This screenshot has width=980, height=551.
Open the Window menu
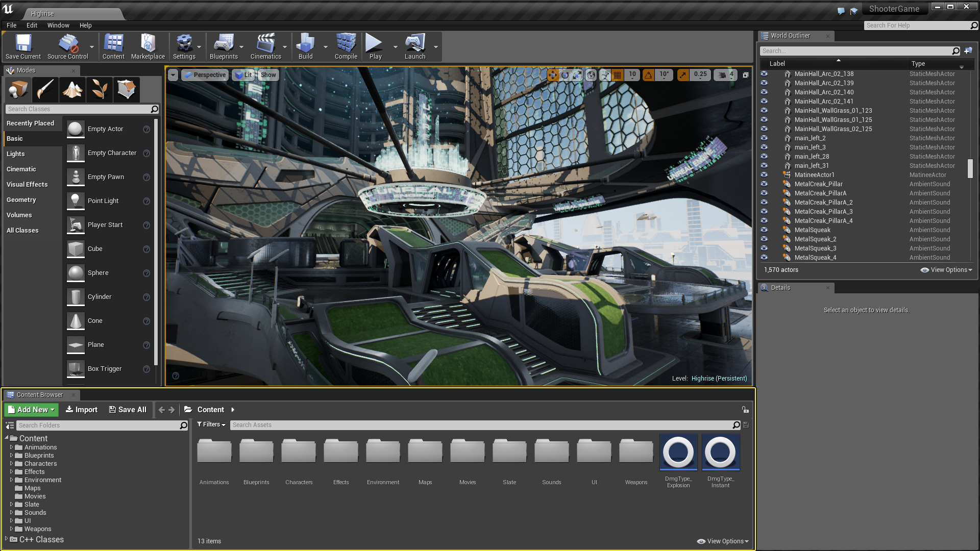click(58, 26)
